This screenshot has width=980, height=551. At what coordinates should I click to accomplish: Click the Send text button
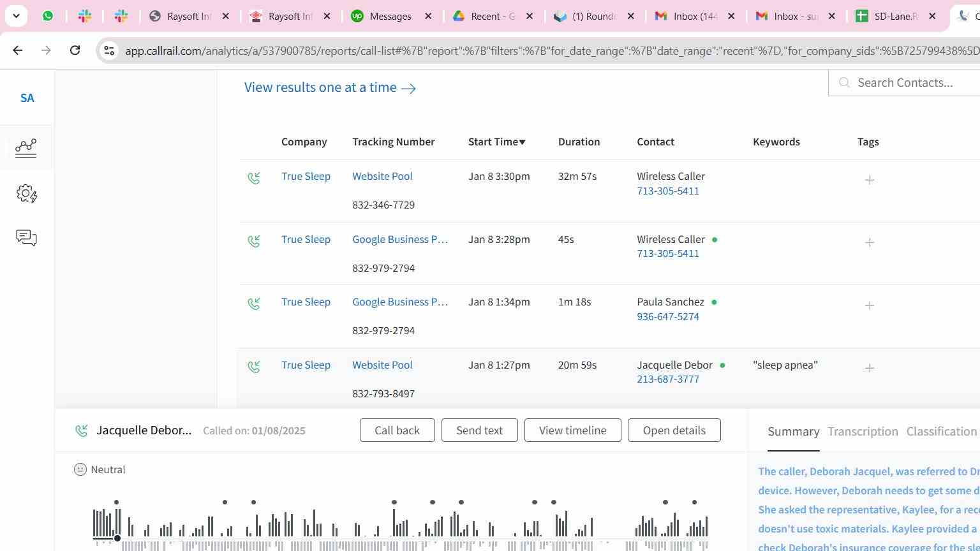479,430
